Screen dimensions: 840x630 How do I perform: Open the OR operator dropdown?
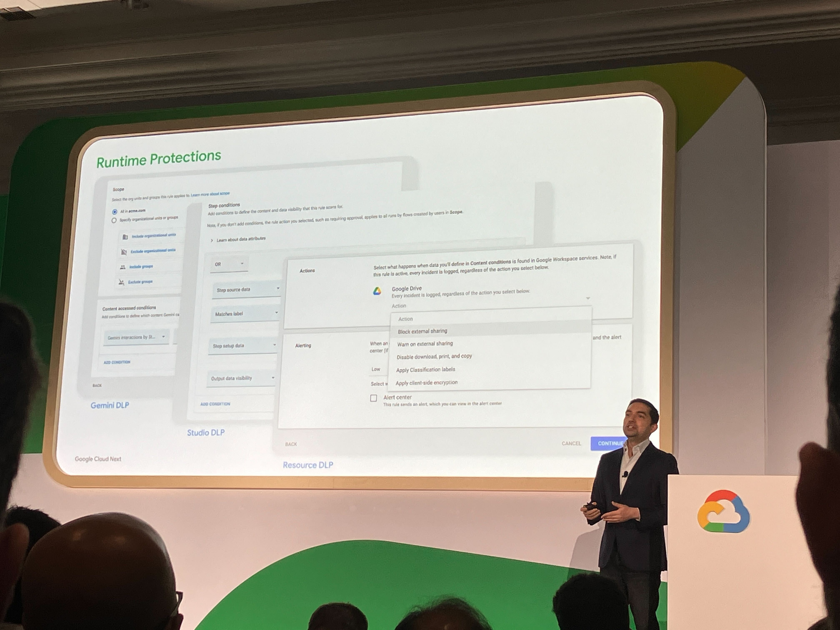tap(229, 264)
